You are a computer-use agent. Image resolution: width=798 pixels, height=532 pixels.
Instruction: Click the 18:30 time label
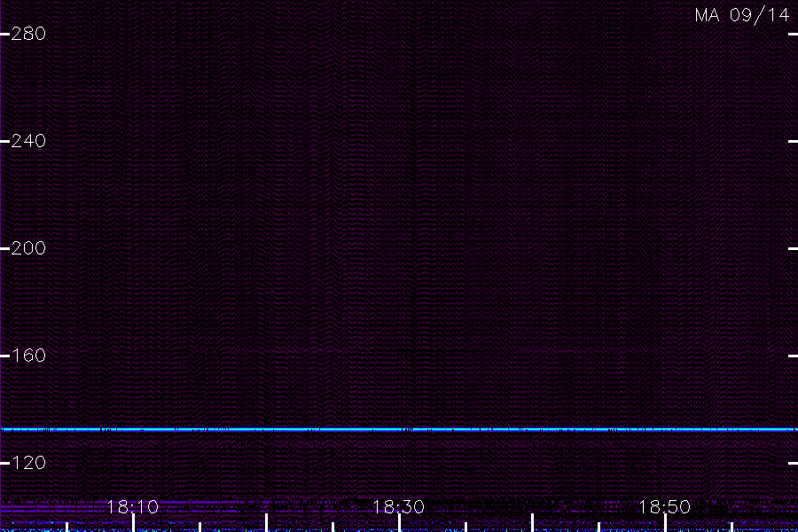pyautogui.click(x=398, y=507)
